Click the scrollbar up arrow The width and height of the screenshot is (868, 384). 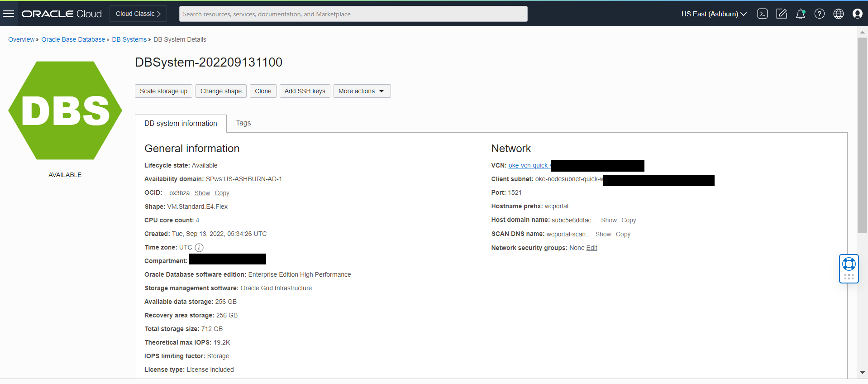tap(862, 32)
